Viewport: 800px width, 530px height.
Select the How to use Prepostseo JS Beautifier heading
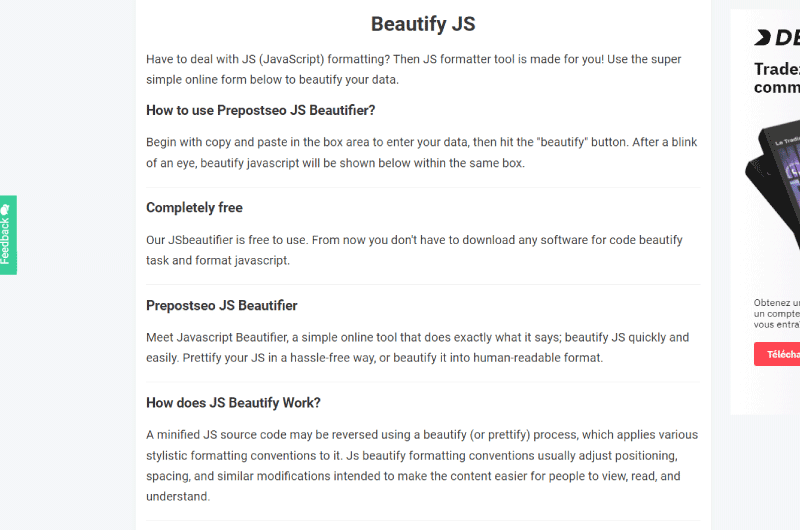261,110
